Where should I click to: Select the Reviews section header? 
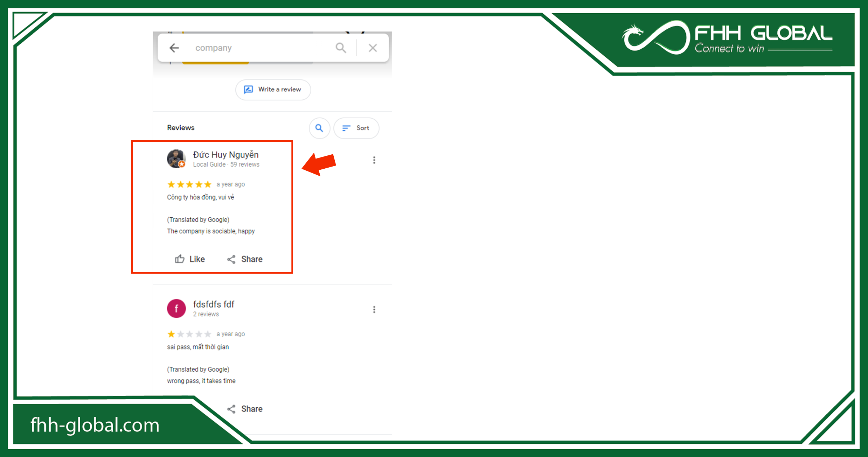pos(181,127)
